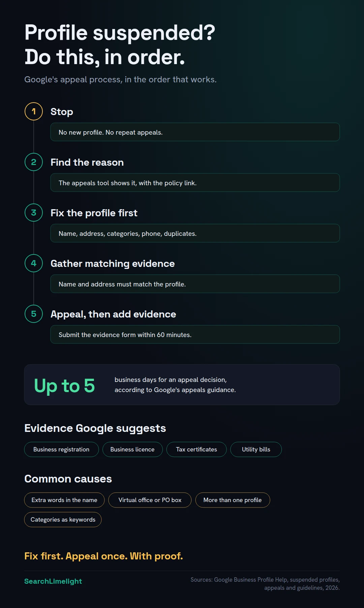Select the 'Business licence' chip
Image resolution: width=364 pixels, height=608 pixels.
click(x=132, y=449)
